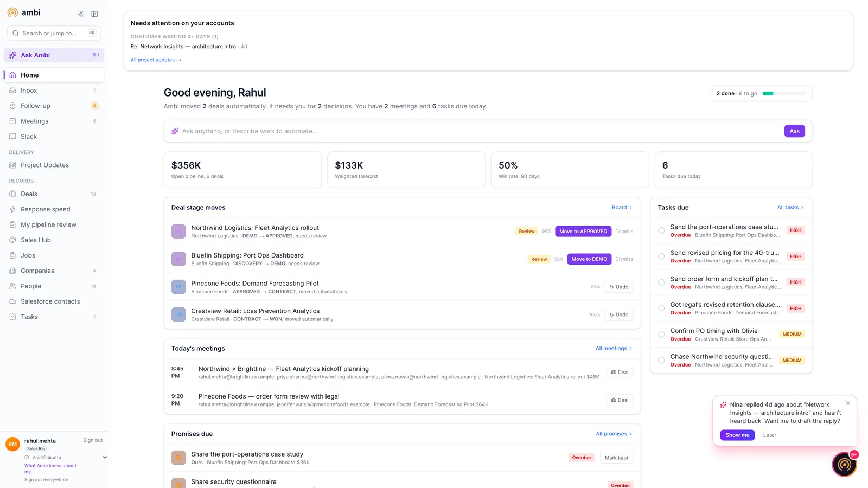Viewport: 868px width, 488px height.
Task: Open Re: Network Insights architecture intro item
Action: (183, 47)
